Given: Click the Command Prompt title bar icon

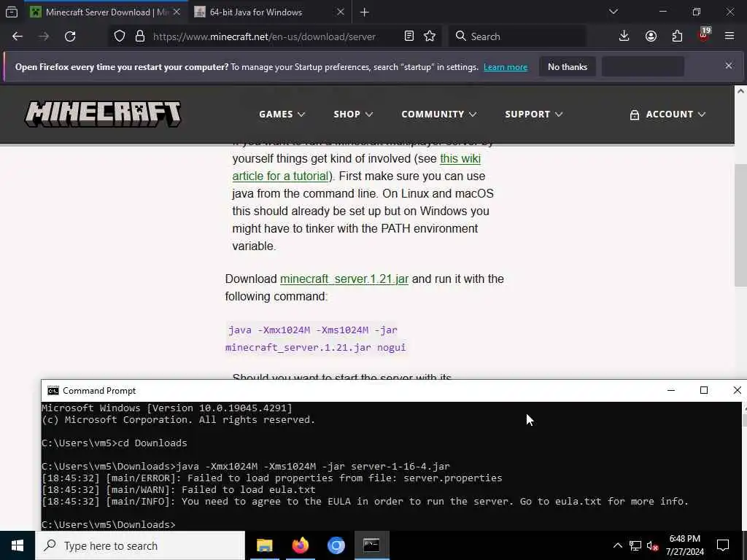Looking at the screenshot, I should [x=53, y=391].
